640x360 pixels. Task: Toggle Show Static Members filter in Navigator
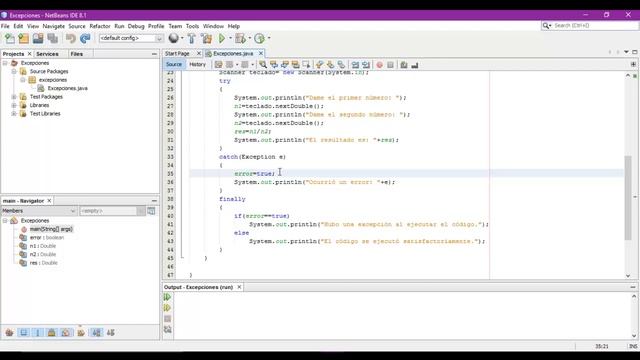tap(38, 333)
